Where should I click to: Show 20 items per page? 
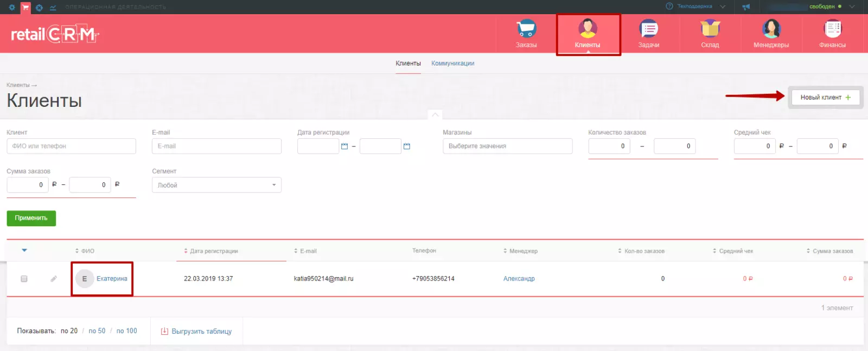(x=69, y=331)
